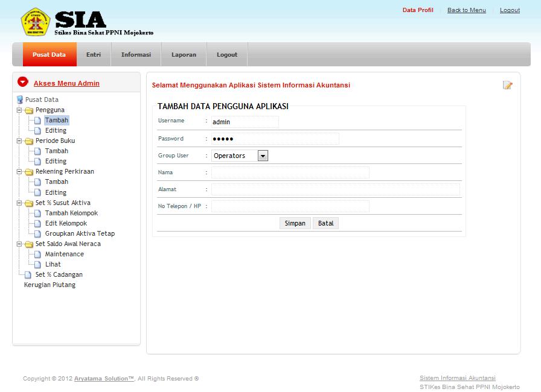Select Tambah under Pengguna
Image resolution: width=541 pixels, height=392 pixels.
[x=57, y=120]
